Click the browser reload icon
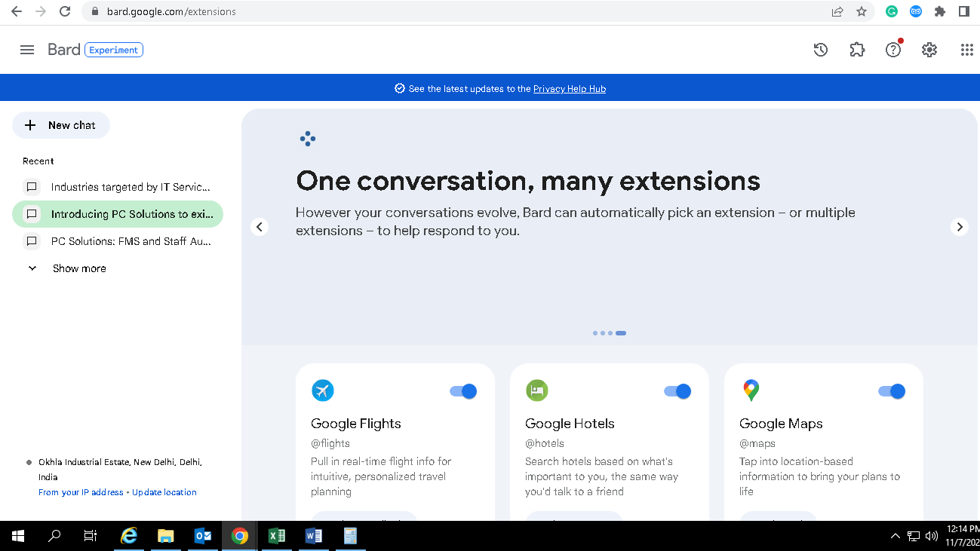 (65, 11)
